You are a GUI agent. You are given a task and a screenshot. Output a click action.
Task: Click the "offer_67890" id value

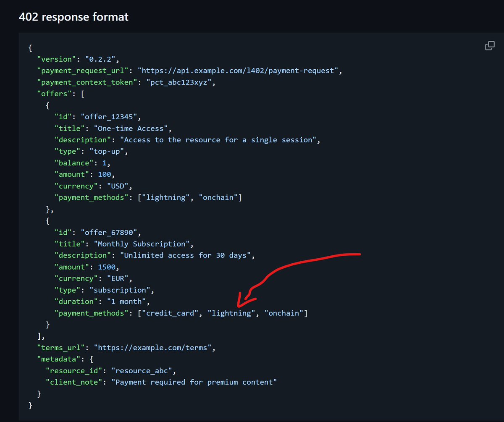[110, 232]
